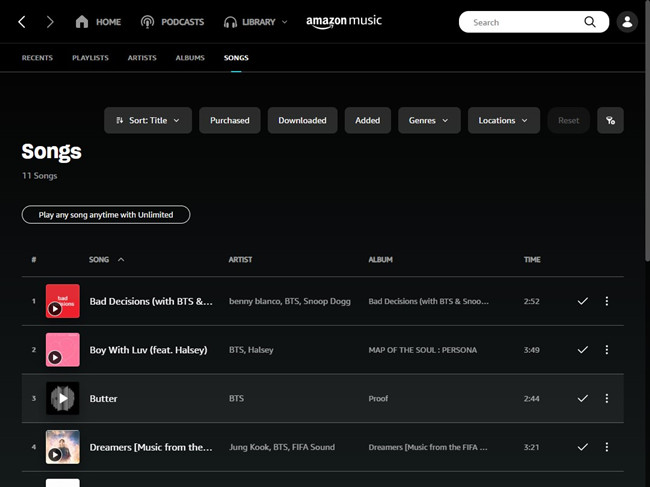Open the Locations dropdown
The width and height of the screenshot is (650, 487).
504,121
